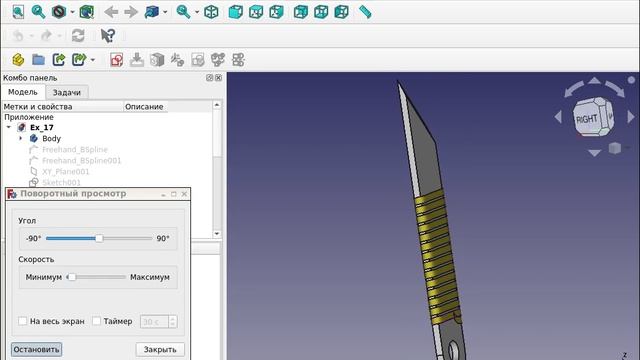The height and width of the screenshot is (360, 640).
Task: Click the tree panel scrollbar down arrow
Action: pos(217,233)
